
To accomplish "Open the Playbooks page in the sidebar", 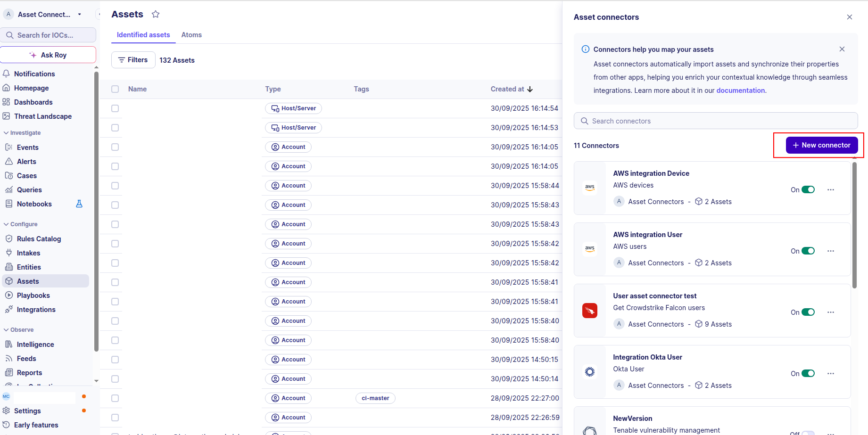I will (x=33, y=295).
